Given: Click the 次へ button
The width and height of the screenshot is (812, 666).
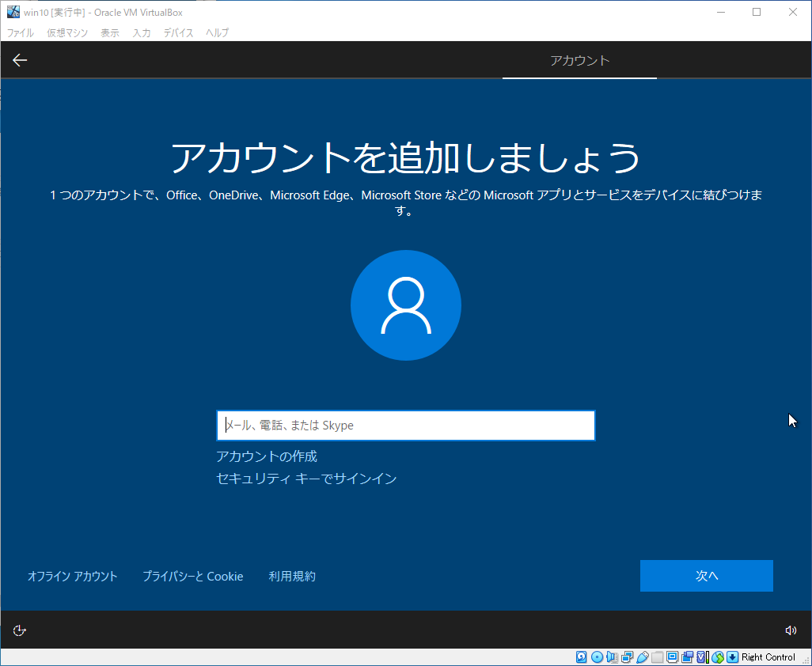Looking at the screenshot, I should click(x=707, y=576).
